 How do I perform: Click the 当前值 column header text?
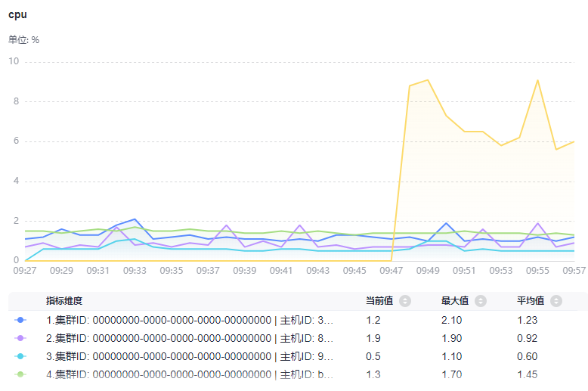pyautogui.click(x=379, y=301)
